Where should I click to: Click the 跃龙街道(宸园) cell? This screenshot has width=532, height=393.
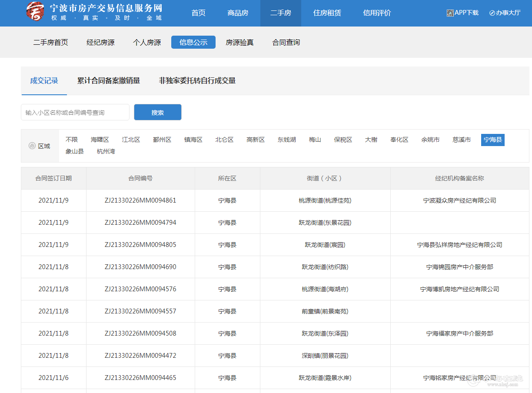coord(325,245)
